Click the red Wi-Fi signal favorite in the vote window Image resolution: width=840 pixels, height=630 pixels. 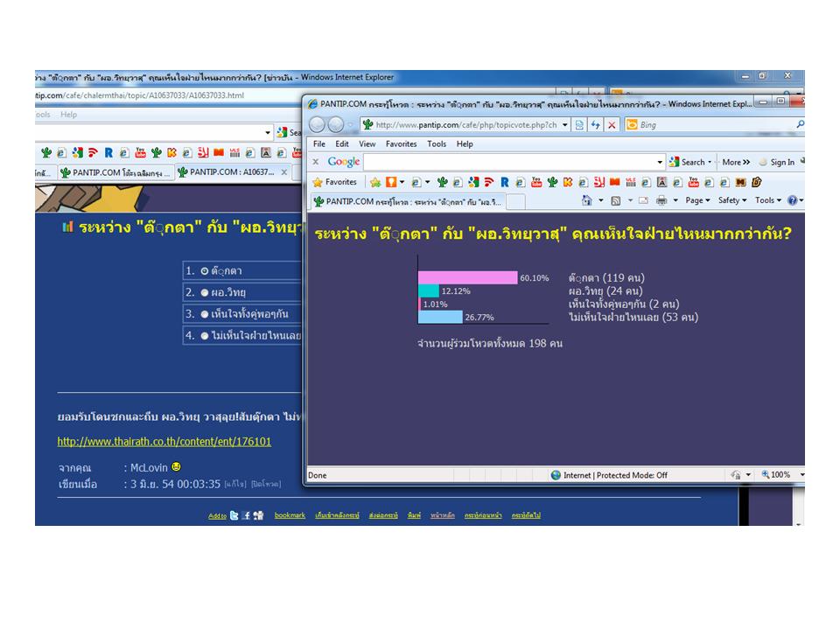pos(488,182)
